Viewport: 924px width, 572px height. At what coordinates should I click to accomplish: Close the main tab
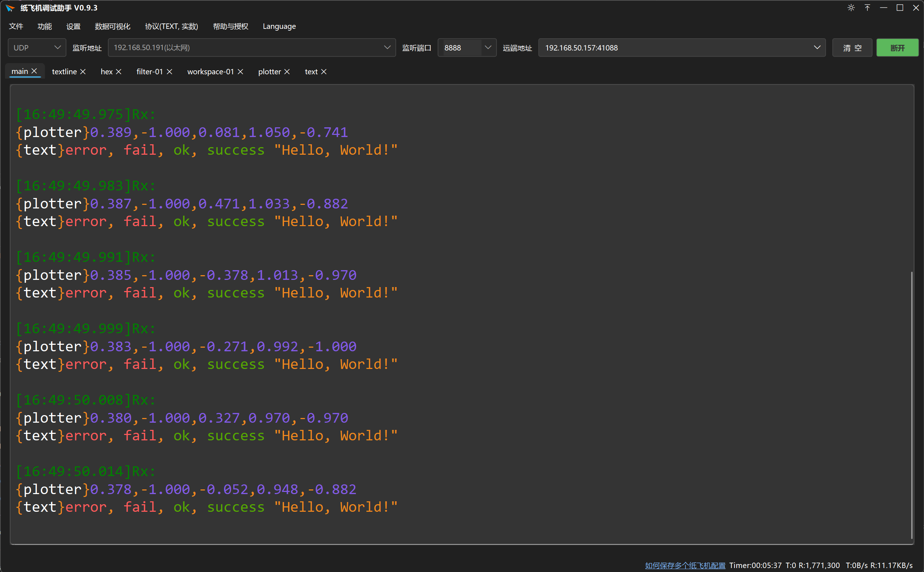[x=34, y=71]
